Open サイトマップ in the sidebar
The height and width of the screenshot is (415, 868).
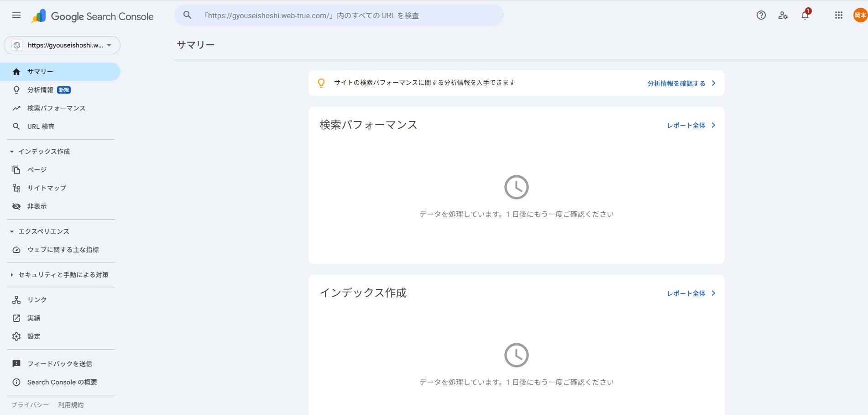60,188
